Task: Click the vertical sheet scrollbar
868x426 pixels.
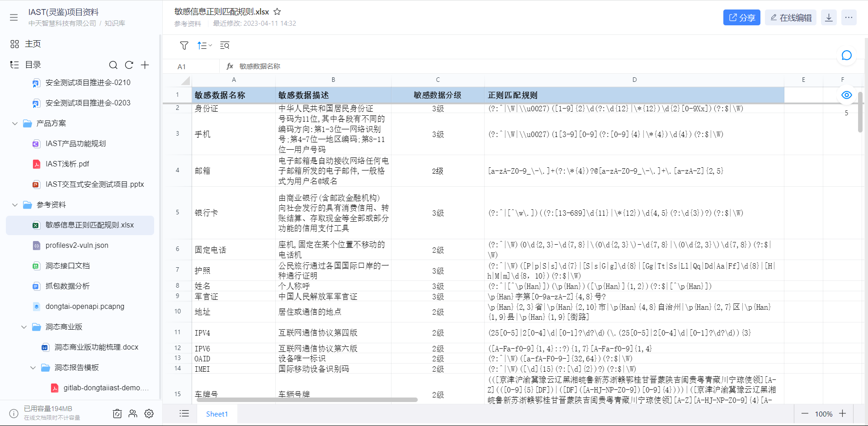Action: [860, 112]
